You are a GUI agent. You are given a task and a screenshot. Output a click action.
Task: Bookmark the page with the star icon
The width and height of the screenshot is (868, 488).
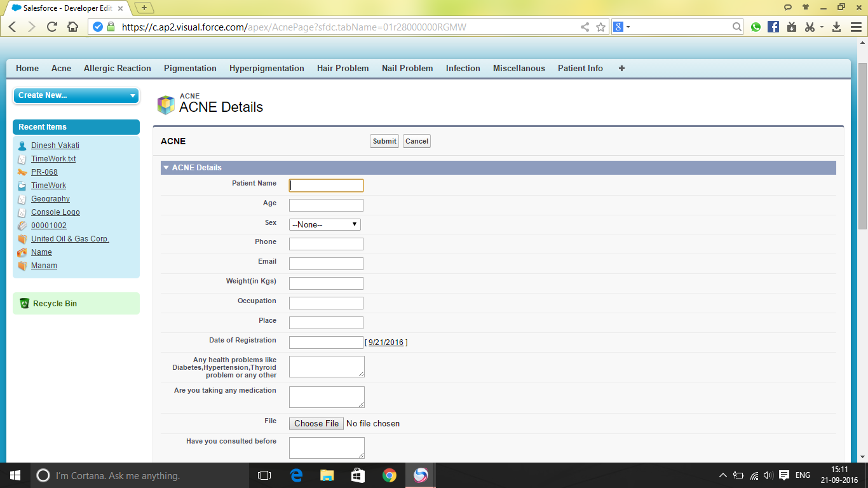point(600,27)
